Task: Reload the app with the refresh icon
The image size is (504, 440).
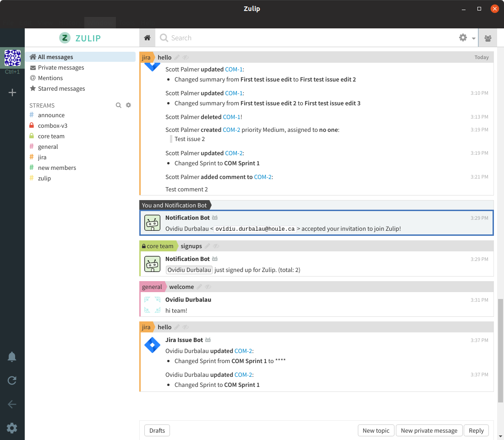Action: [x=12, y=380]
